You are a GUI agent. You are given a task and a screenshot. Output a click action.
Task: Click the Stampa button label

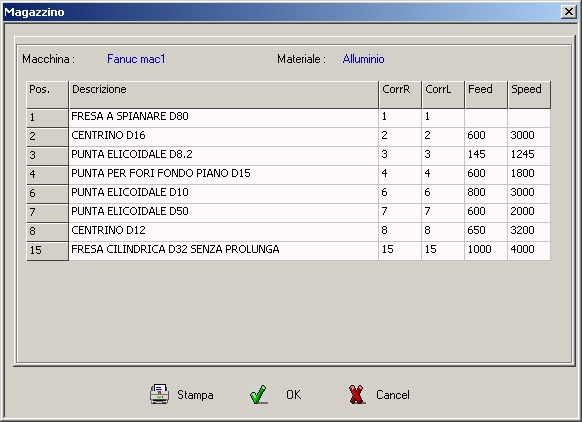click(x=195, y=395)
